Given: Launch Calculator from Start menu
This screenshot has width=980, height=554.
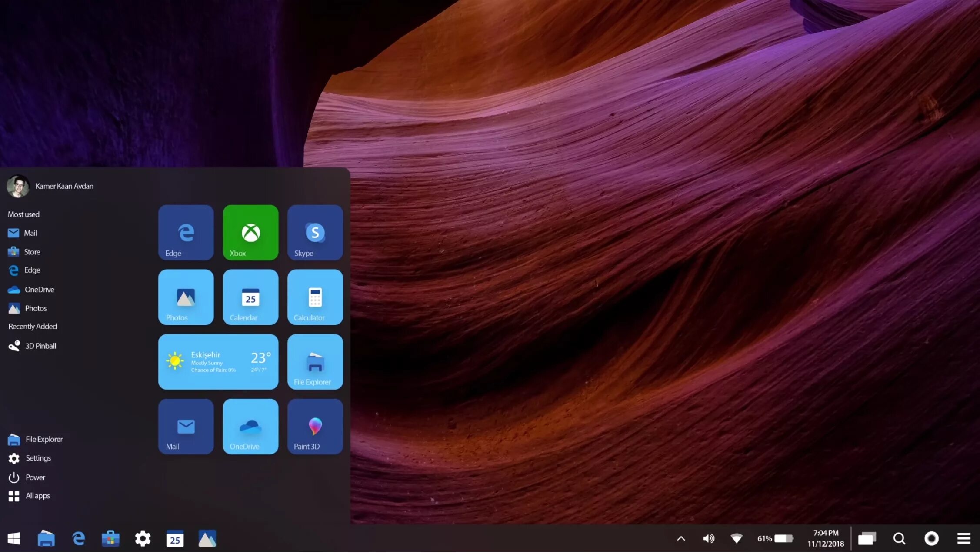Looking at the screenshot, I should click(314, 297).
